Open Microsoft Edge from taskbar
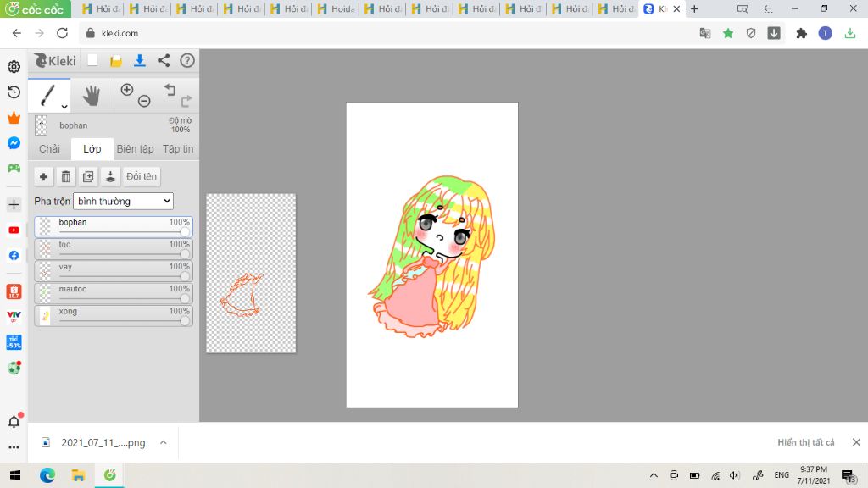The image size is (868, 488). tap(47, 475)
